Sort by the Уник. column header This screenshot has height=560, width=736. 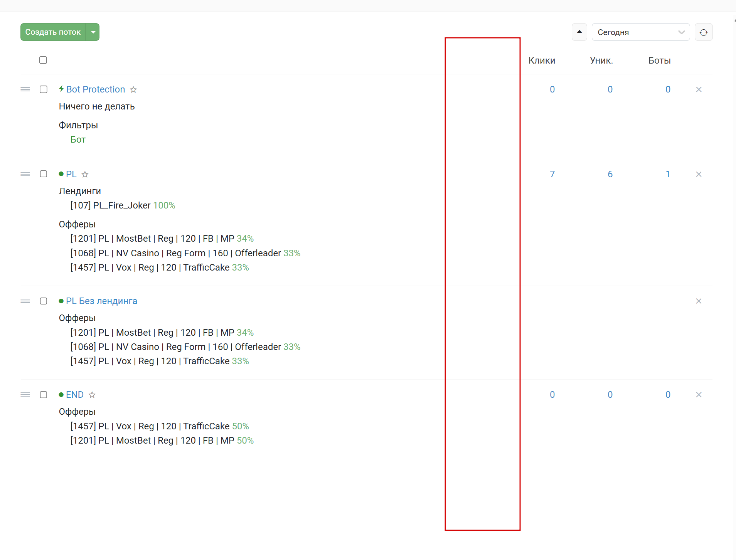tap(601, 61)
